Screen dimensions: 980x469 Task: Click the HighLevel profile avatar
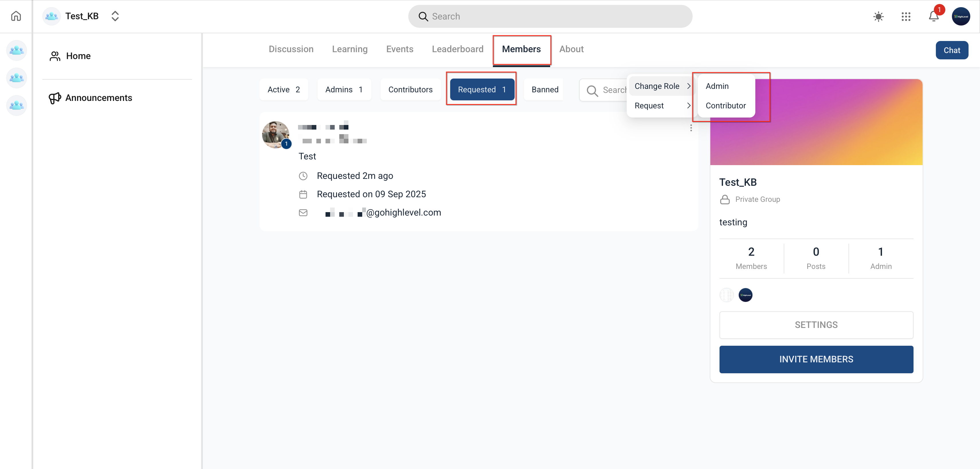click(x=961, y=16)
